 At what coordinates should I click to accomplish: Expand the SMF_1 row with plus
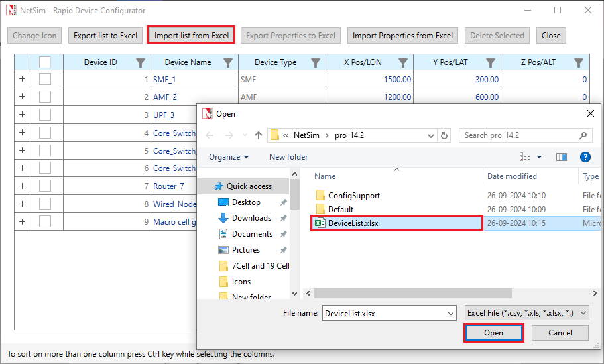click(23, 79)
